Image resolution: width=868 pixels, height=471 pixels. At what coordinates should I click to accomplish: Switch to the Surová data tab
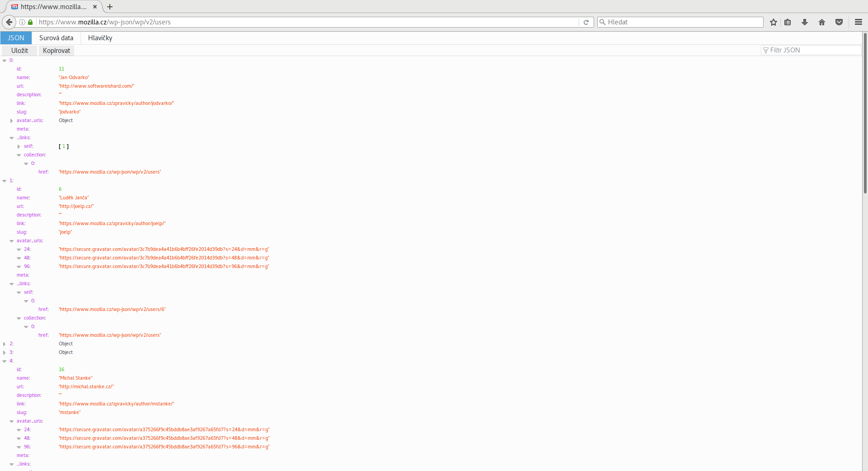[56, 38]
